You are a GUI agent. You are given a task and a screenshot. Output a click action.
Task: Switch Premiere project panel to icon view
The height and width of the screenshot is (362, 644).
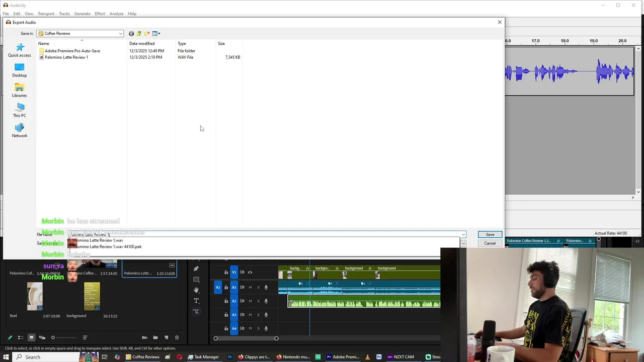point(31,337)
